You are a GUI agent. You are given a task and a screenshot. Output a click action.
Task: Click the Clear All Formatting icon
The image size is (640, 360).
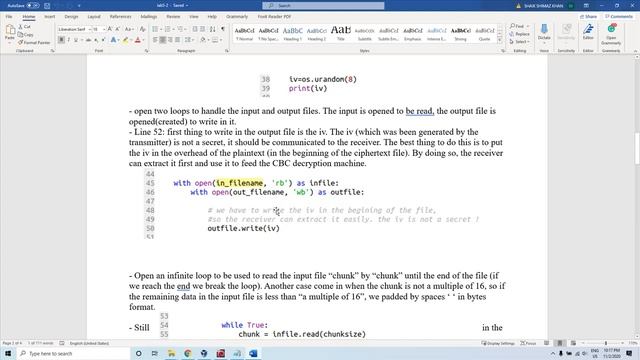coord(142,29)
